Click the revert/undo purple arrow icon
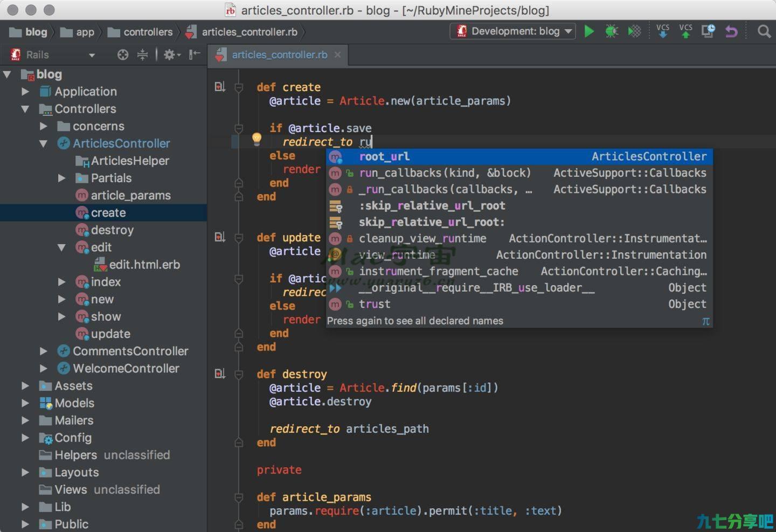The image size is (776, 532). (x=731, y=31)
